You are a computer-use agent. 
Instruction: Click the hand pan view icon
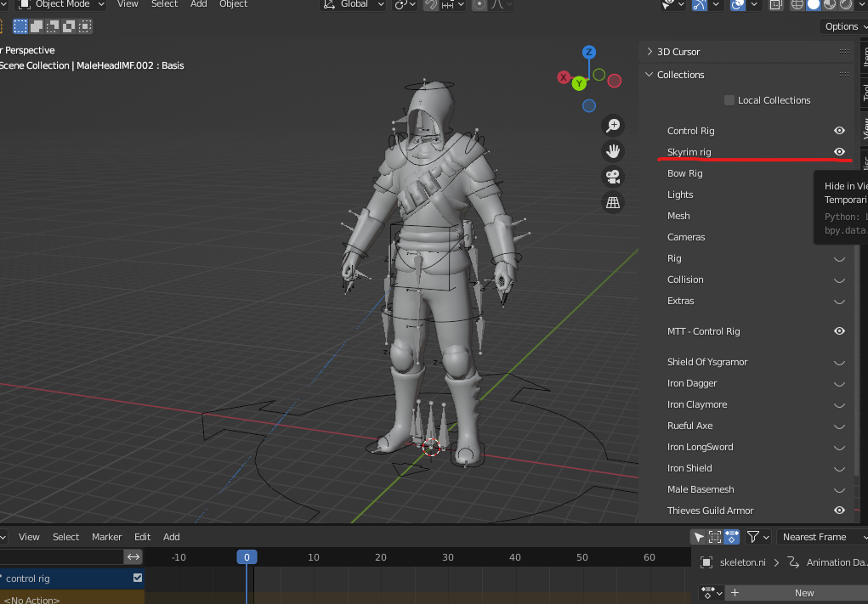coord(612,151)
